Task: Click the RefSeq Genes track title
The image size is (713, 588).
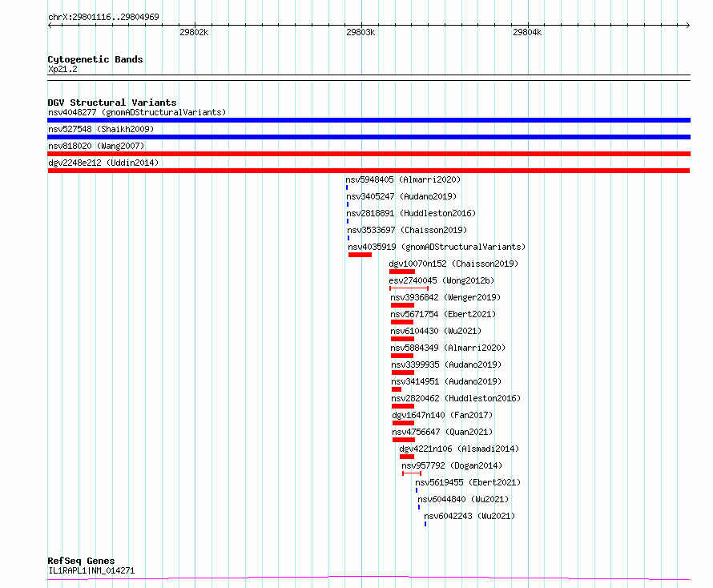Action: pos(81,561)
